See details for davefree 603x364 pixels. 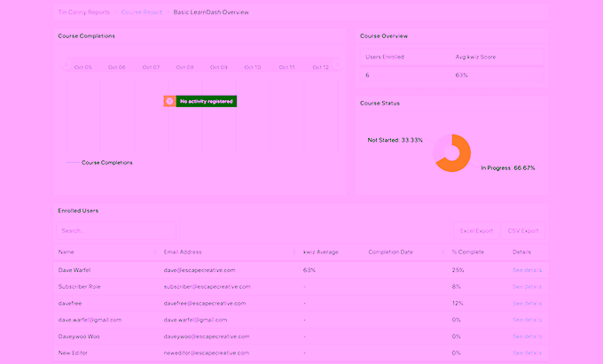pyautogui.click(x=527, y=303)
